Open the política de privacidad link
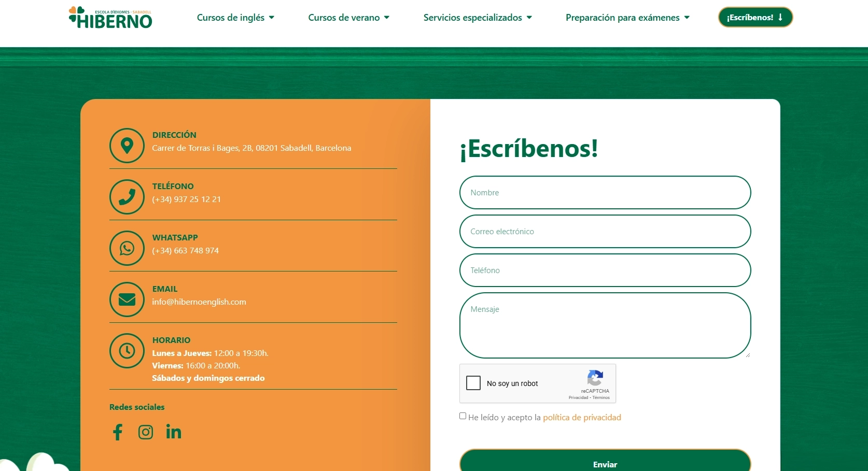Screen dimensions: 868x471 [582, 418]
